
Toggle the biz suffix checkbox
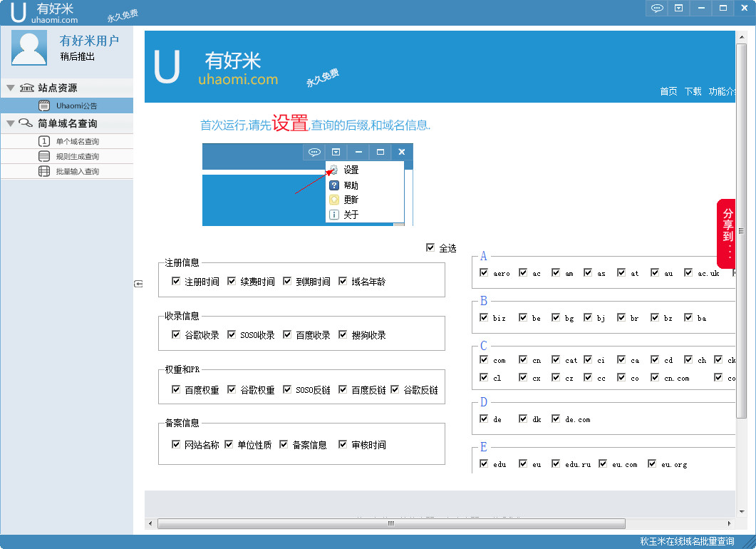click(484, 317)
